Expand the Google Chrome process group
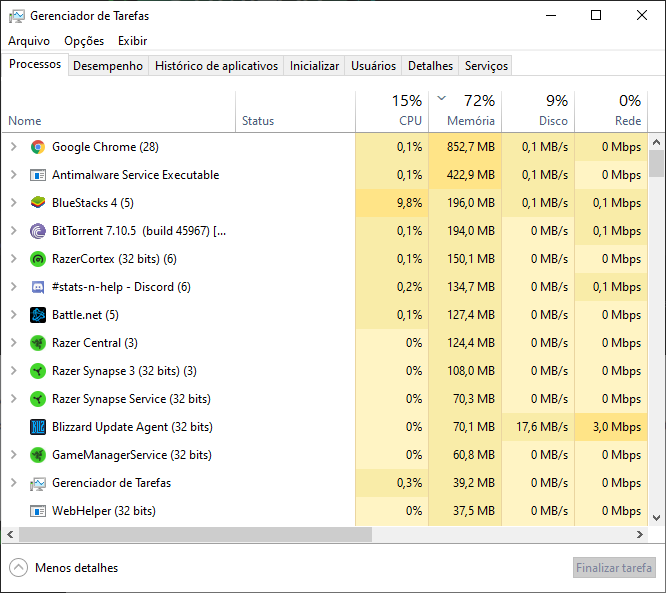This screenshot has width=666, height=593. (x=14, y=147)
